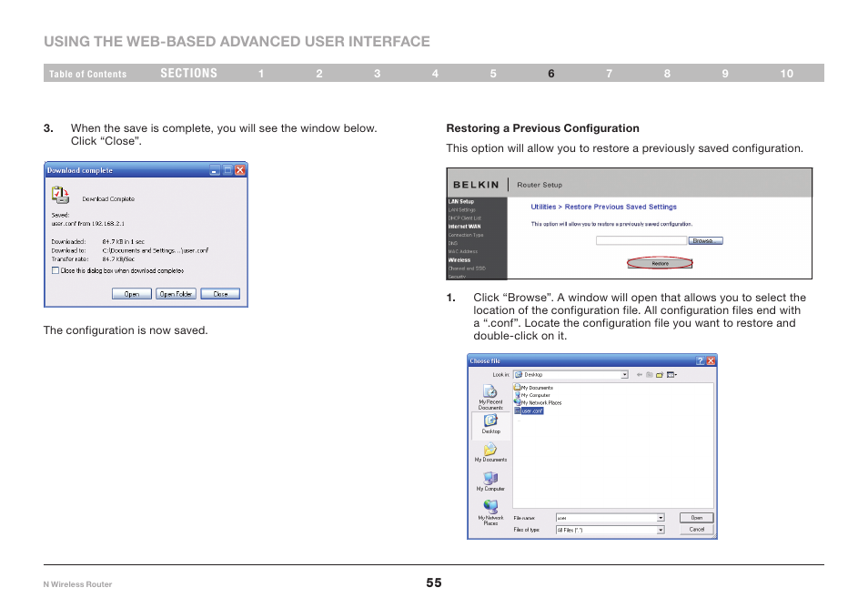Go back using the back arrow icon

tap(640, 375)
